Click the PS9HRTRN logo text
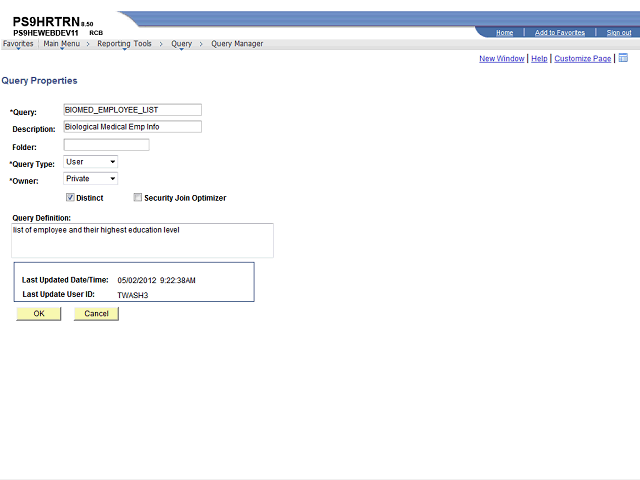 (46, 21)
